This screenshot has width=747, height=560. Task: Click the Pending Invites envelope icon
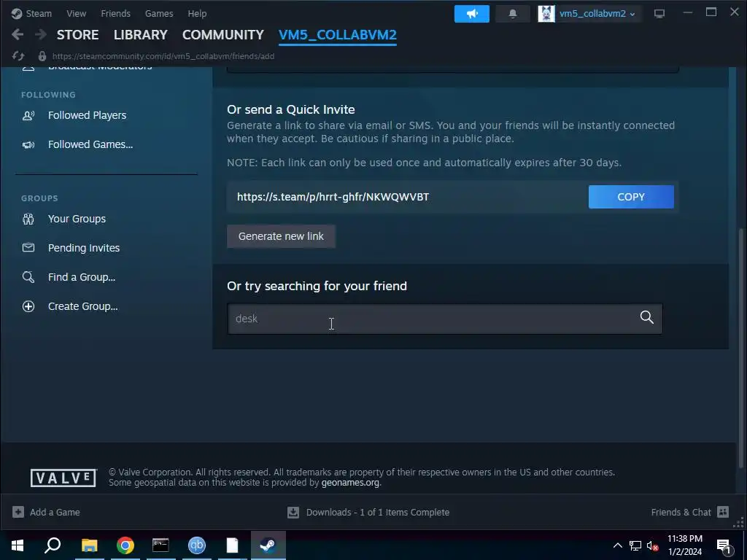coord(28,248)
